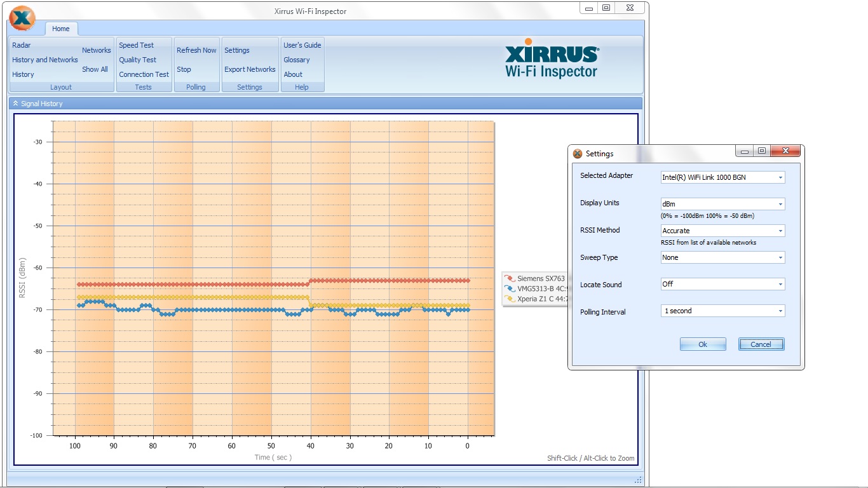The image size is (868, 488).
Task: Click the Siemens SX763 red legend marker
Action: click(510, 278)
